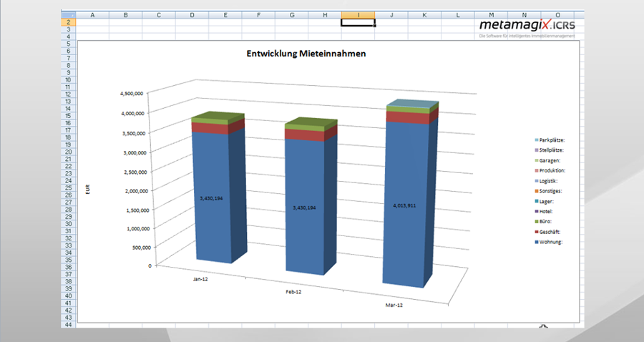The width and height of the screenshot is (644, 342).
Task: Select Stellplätze legend color key
Action: pos(537,150)
